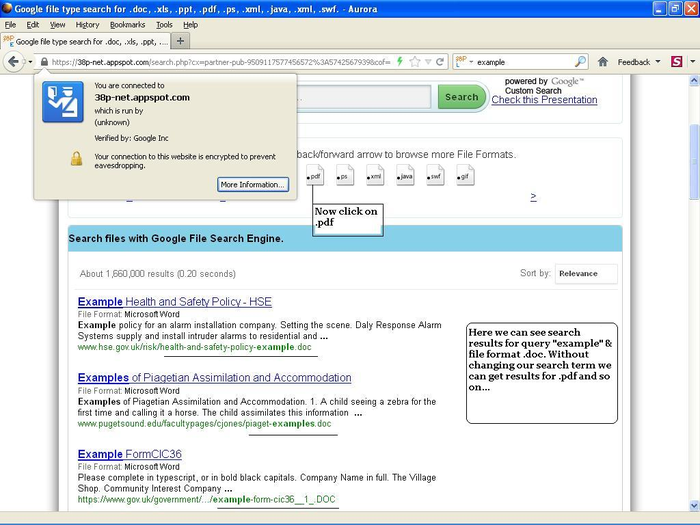Click into the page search input field
The image size is (700, 525).
click(364, 97)
